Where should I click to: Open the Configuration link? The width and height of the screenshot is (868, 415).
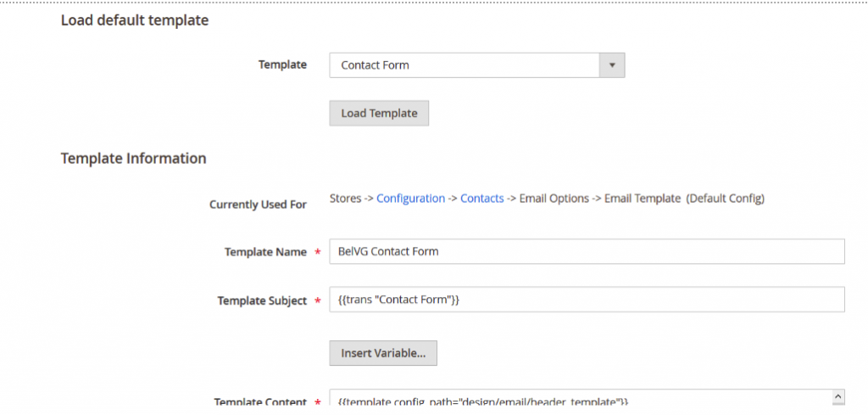[x=410, y=198]
